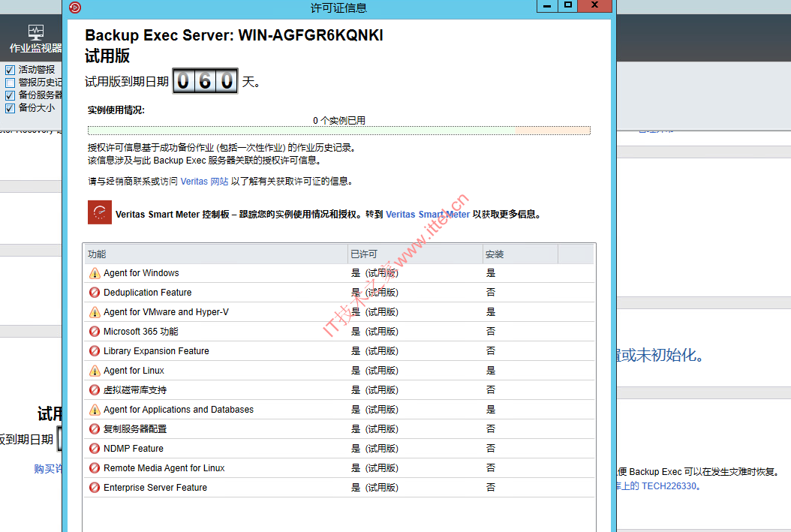Click the Veritas Smart Meter dashboard icon
Screen dimensions: 791x532
(99, 212)
